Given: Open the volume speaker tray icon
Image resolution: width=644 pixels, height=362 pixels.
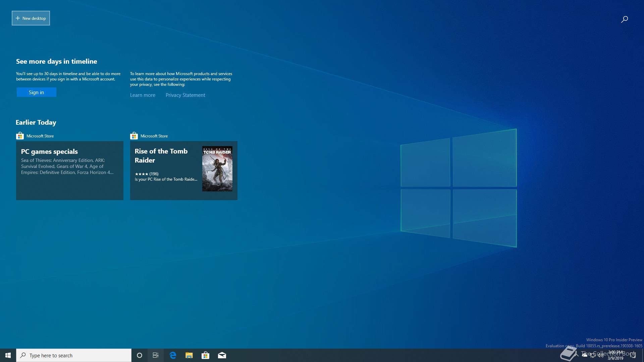Looking at the screenshot, I should click(x=601, y=355).
